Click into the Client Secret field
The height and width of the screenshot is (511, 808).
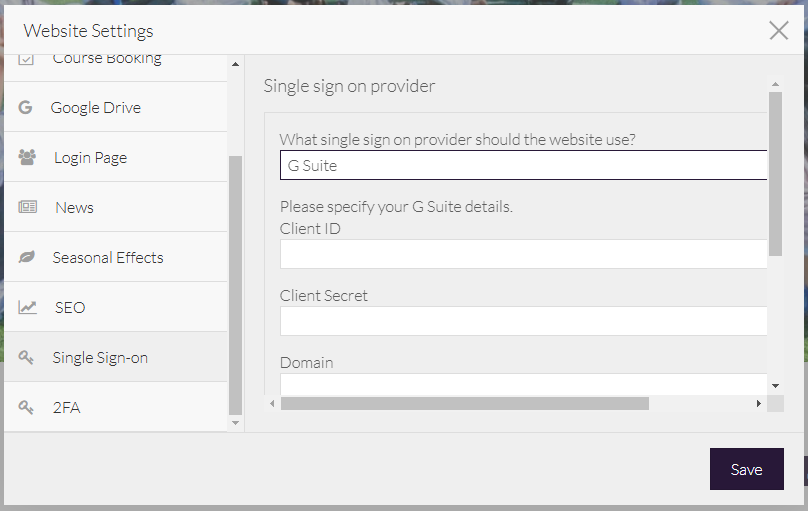click(523, 321)
